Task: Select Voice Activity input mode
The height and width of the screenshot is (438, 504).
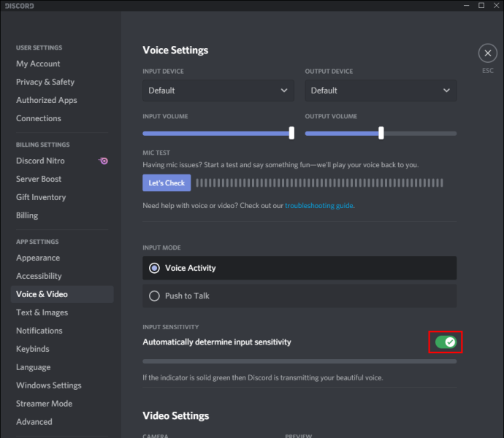Action: coord(299,268)
